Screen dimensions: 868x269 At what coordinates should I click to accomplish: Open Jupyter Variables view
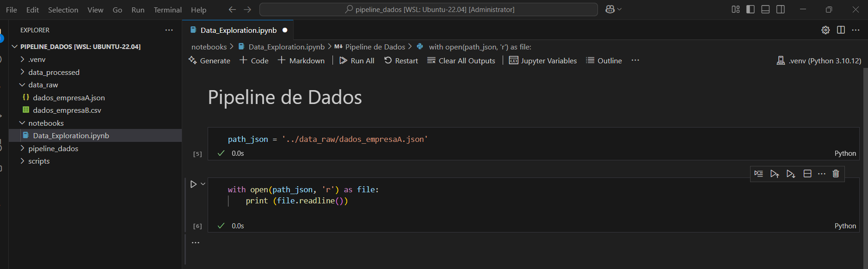coord(543,61)
